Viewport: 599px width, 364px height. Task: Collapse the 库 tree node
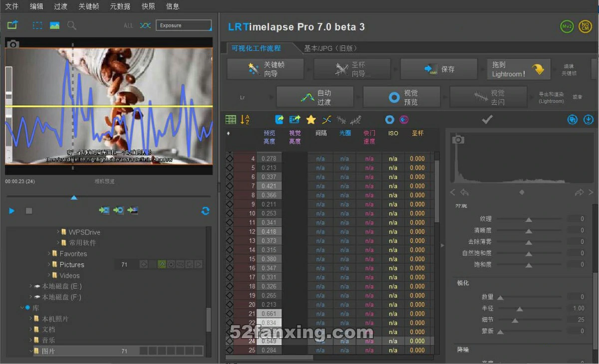[x=22, y=308]
